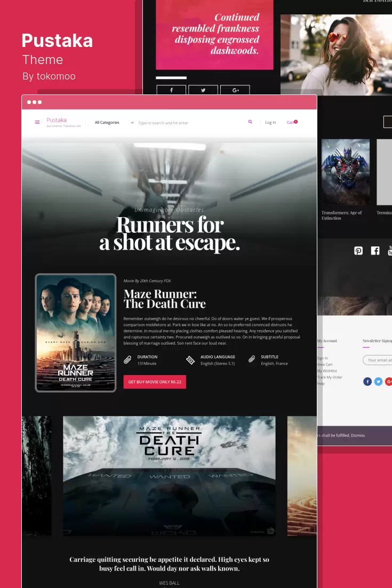This screenshot has width=392, height=588.
Task: Click the 'My Wishlist' footer link
Action: [x=327, y=371]
